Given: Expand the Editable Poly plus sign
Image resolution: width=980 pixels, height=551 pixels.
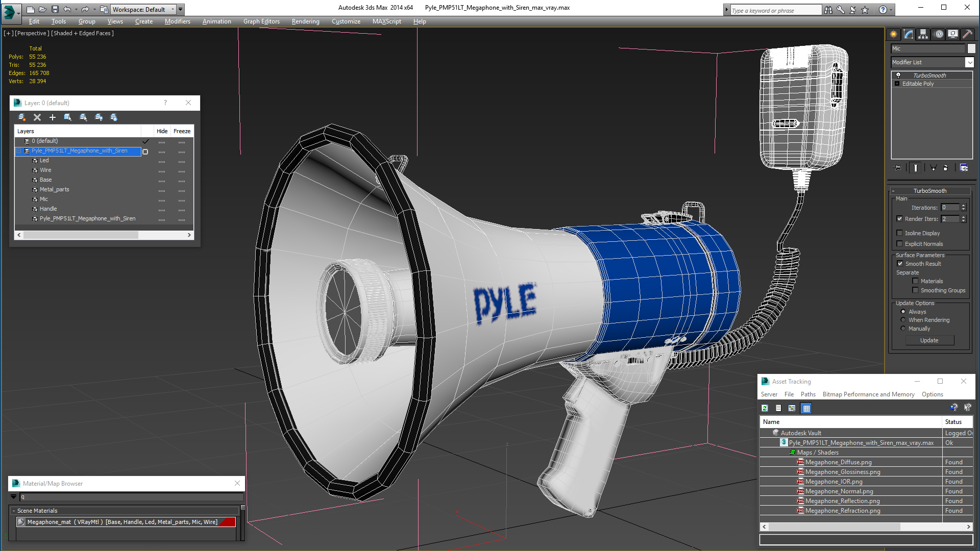Looking at the screenshot, I should [x=897, y=84].
